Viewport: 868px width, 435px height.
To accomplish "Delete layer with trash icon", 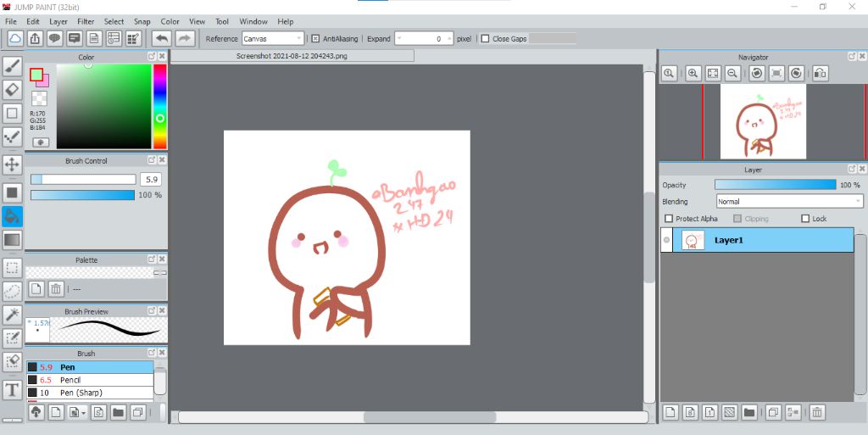I will [x=817, y=412].
